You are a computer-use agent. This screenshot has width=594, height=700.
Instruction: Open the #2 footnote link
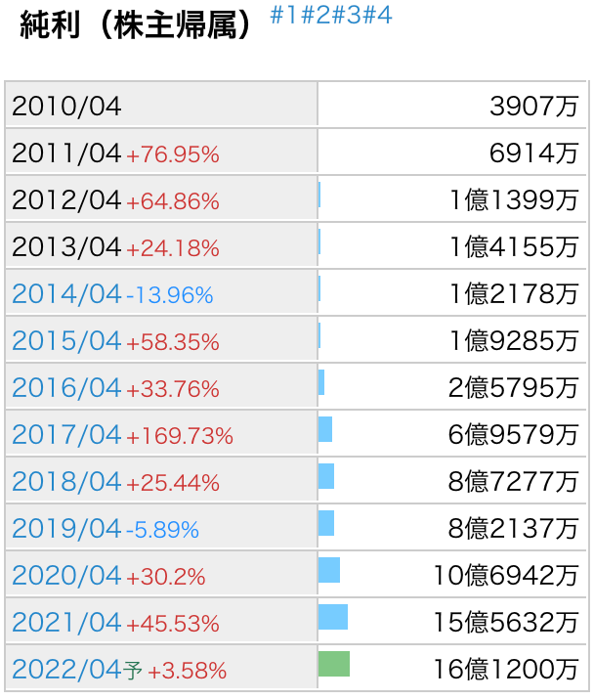pos(316,16)
